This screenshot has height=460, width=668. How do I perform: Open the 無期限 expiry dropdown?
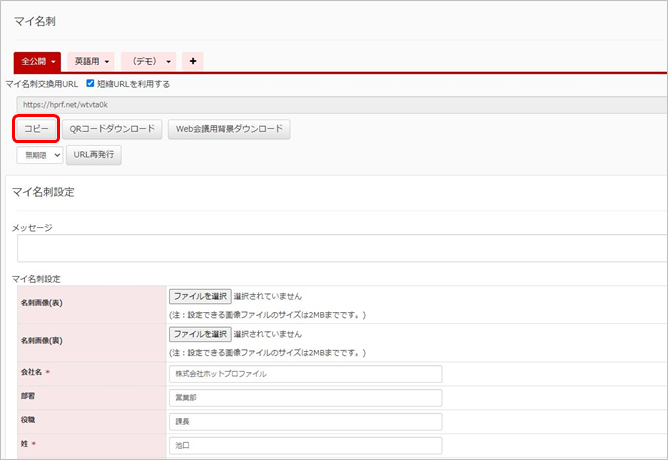pos(41,155)
